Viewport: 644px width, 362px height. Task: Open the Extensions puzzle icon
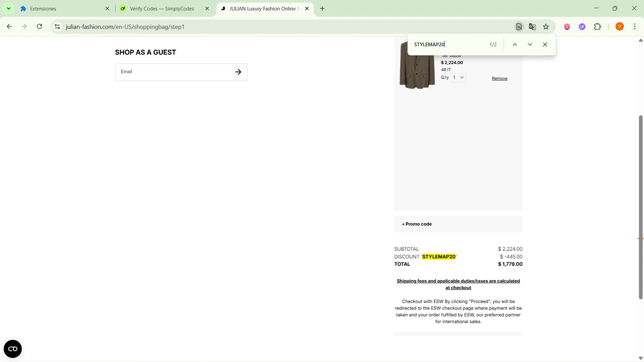(x=598, y=27)
